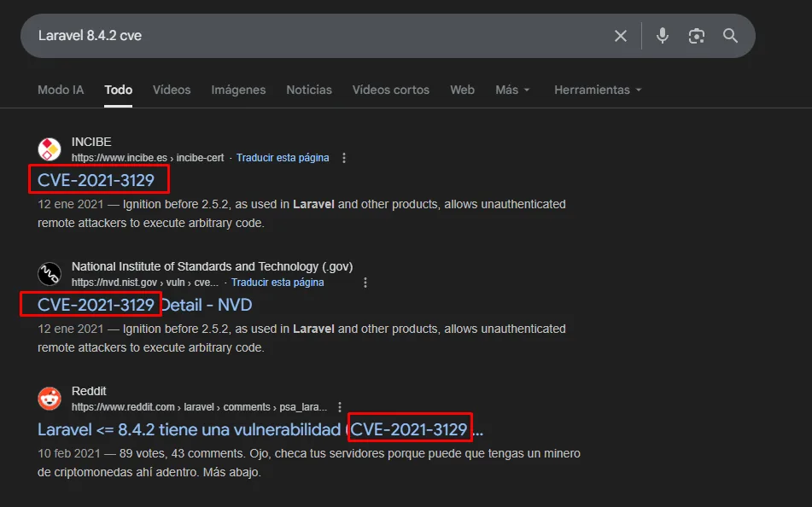The image size is (812, 507).
Task: Click the NVD snippet about Ignition before 2.5.2
Action: [301, 338]
